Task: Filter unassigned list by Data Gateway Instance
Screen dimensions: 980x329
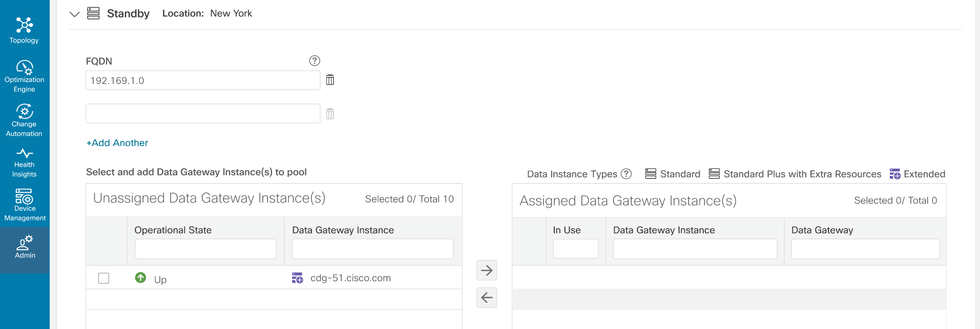Action: pyautogui.click(x=372, y=249)
